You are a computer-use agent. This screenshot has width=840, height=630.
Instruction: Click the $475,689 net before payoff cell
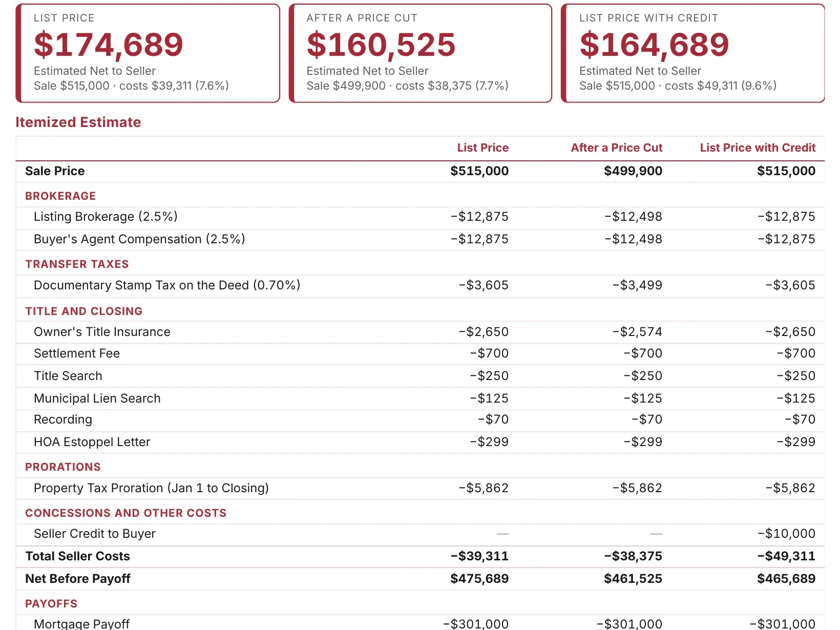(x=479, y=579)
